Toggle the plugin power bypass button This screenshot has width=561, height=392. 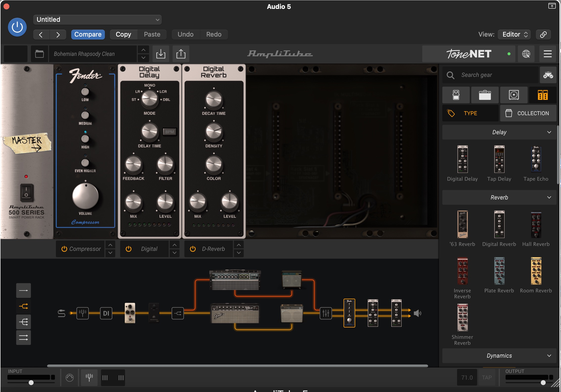point(17,27)
